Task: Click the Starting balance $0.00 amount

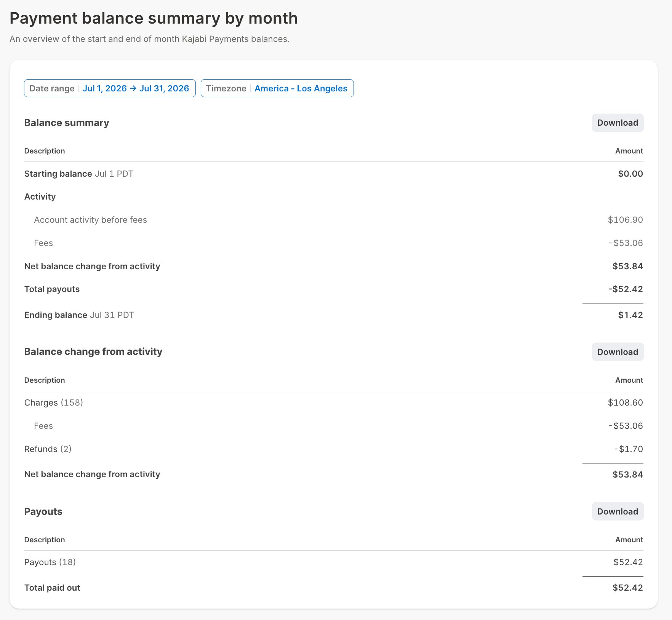Action: tap(630, 174)
